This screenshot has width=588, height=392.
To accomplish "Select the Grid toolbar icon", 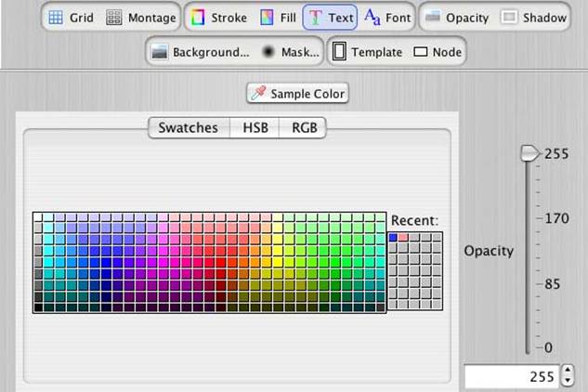I will click(x=71, y=18).
